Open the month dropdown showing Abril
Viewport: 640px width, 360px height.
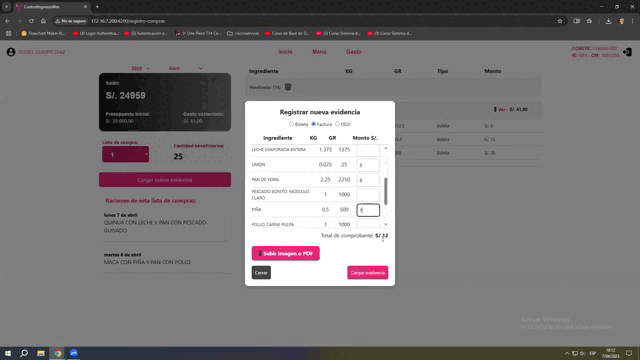click(x=186, y=69)
